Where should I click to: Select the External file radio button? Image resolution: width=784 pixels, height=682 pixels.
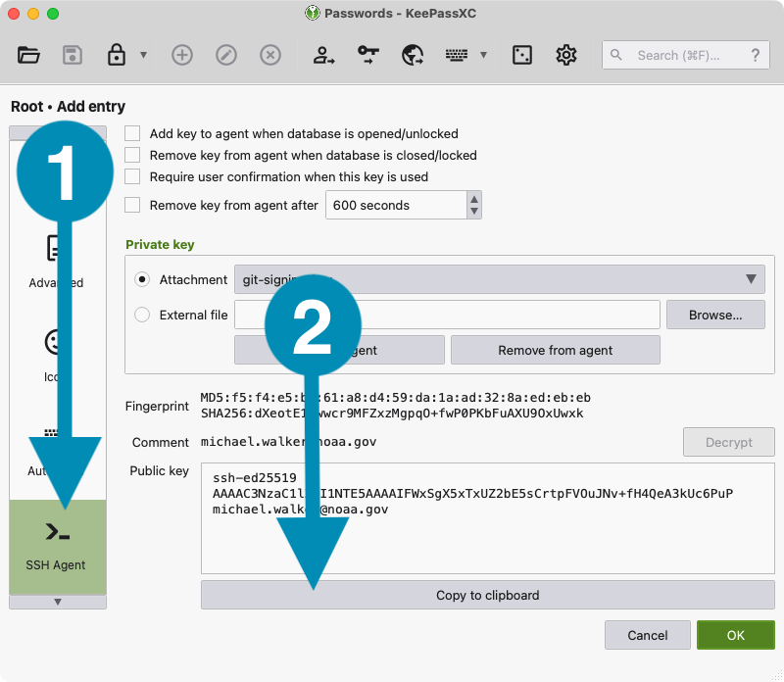coord(142,315)
